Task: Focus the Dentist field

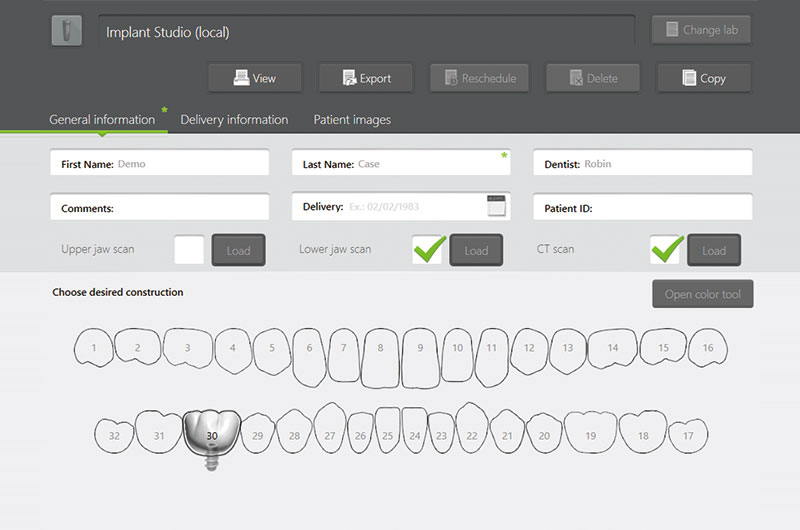Action: pyautogui.click(x=642, y=163)
